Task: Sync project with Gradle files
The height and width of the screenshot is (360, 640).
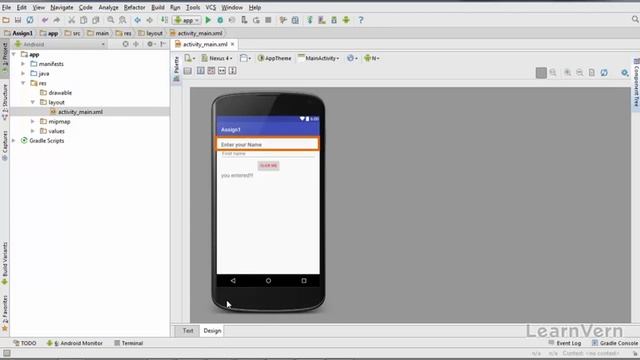Action: point(310,20)
